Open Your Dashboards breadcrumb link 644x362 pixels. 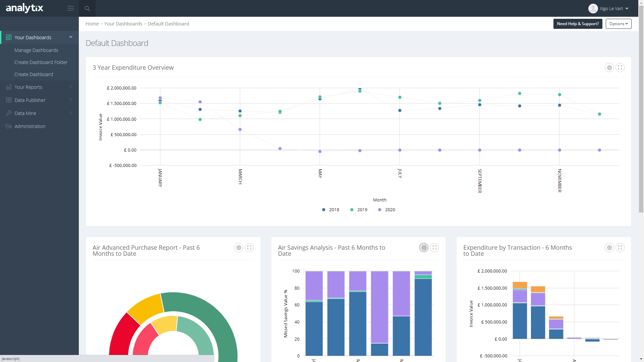coord(123,24)
